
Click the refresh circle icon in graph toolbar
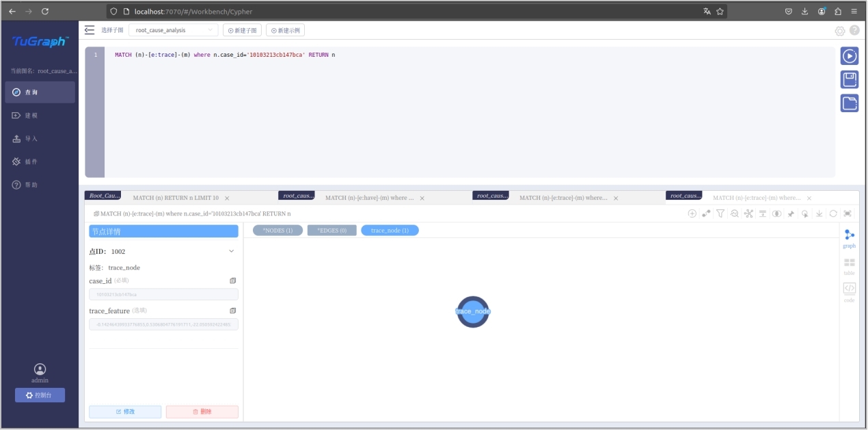[x=833, y=213]
